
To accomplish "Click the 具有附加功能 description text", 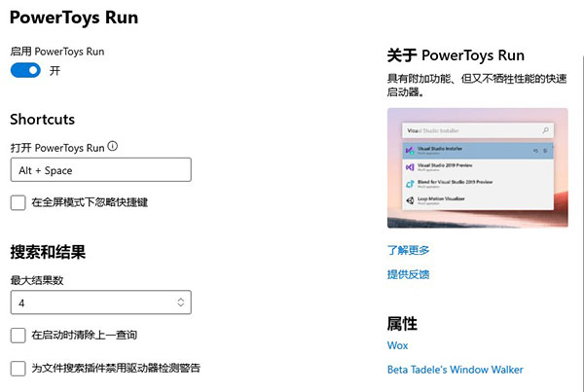I will [x=477, y=85].
